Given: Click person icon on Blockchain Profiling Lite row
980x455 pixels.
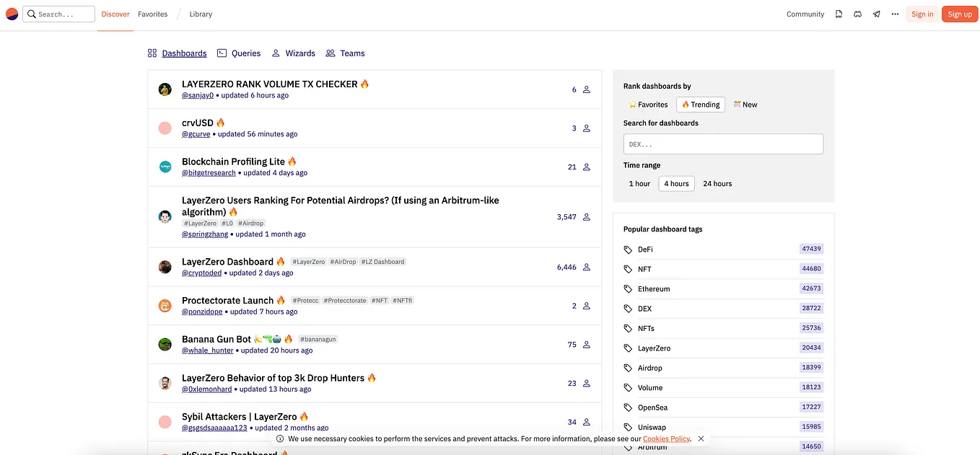Looking at the screenshot, I should [587, 167].
